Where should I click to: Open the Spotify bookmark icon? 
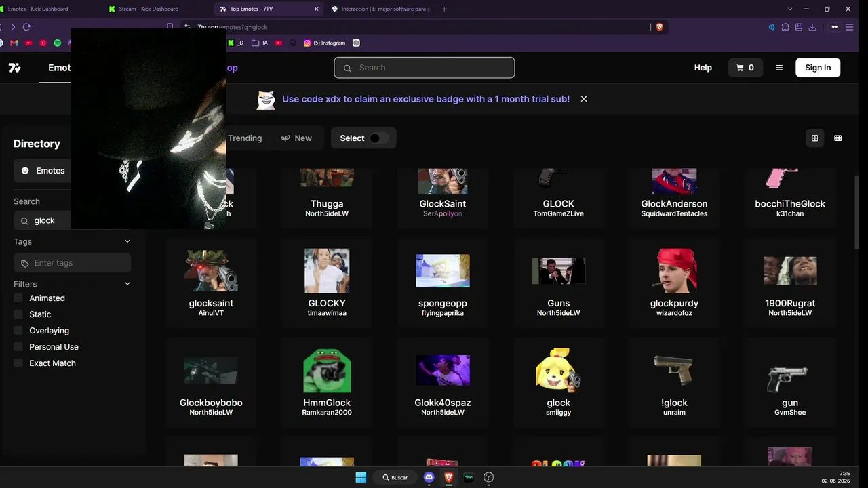[x=57, y=43]
